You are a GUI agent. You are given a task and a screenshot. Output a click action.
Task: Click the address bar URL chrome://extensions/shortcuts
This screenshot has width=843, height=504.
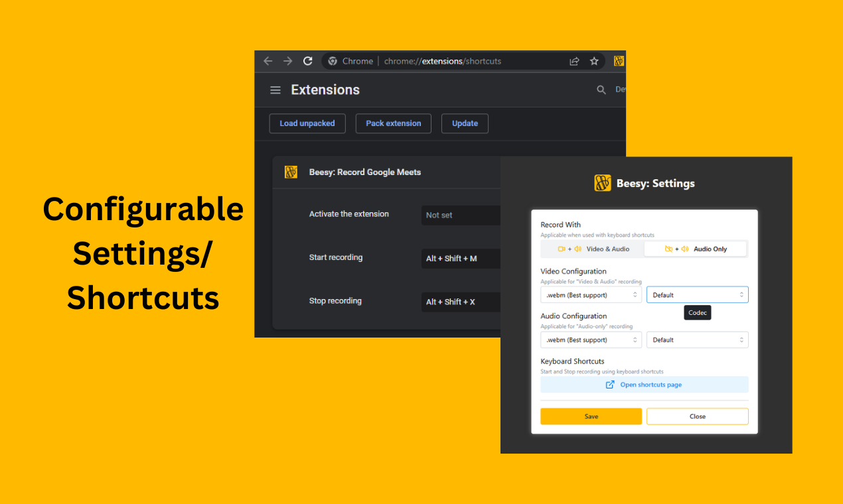443,61
